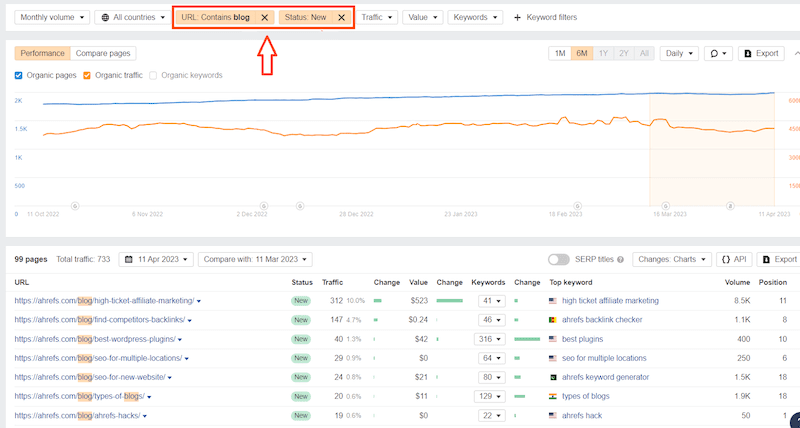This screenshot has width=800, height=428.
Task: Click the keyword 'types of blogs'
Action: coord(586,396)
